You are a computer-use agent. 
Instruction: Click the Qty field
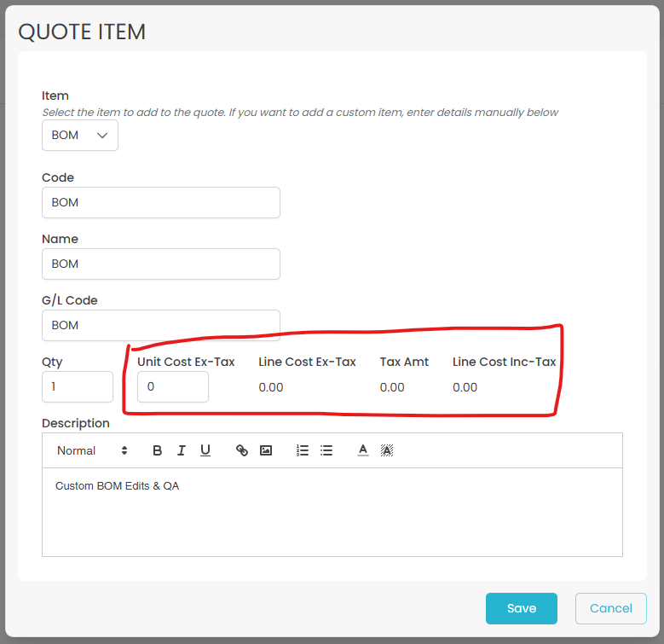click(x=77, y=387)
